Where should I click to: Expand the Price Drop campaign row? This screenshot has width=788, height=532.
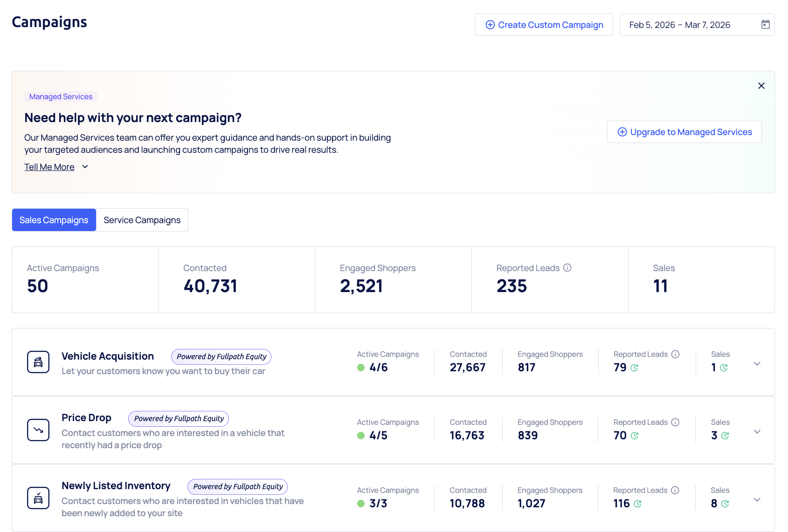(757, 432)
